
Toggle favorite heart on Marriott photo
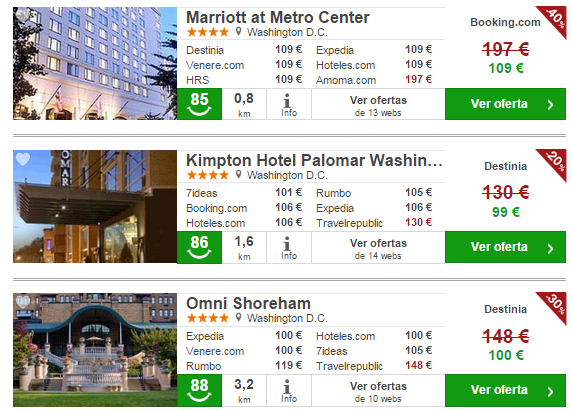tap(23, 15)
